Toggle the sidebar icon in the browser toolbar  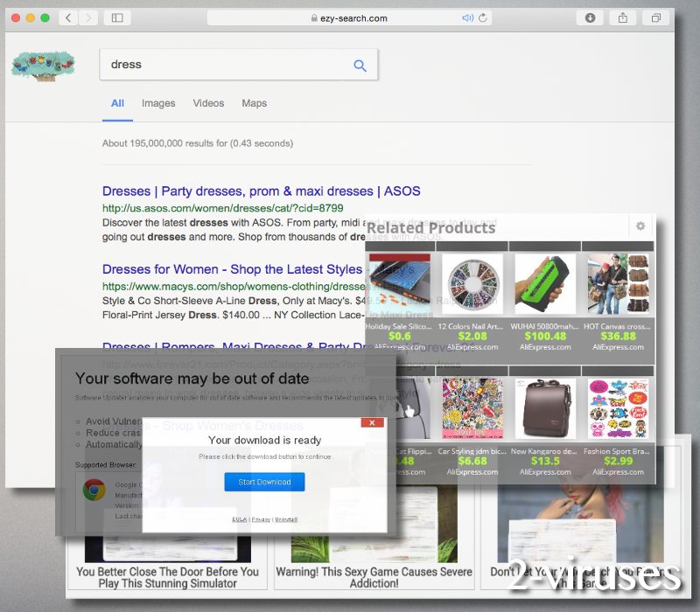116,17
